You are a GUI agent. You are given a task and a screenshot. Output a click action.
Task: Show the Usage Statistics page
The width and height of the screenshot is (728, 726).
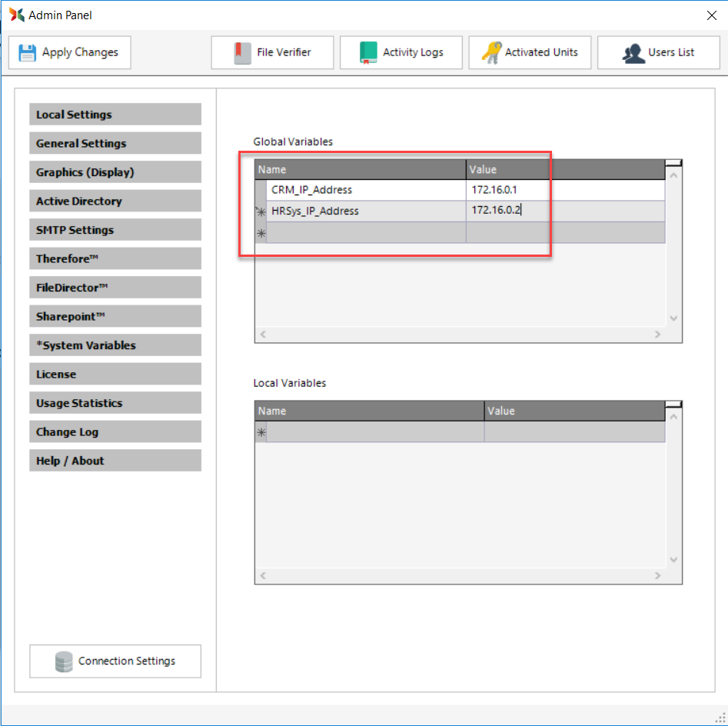115,403
